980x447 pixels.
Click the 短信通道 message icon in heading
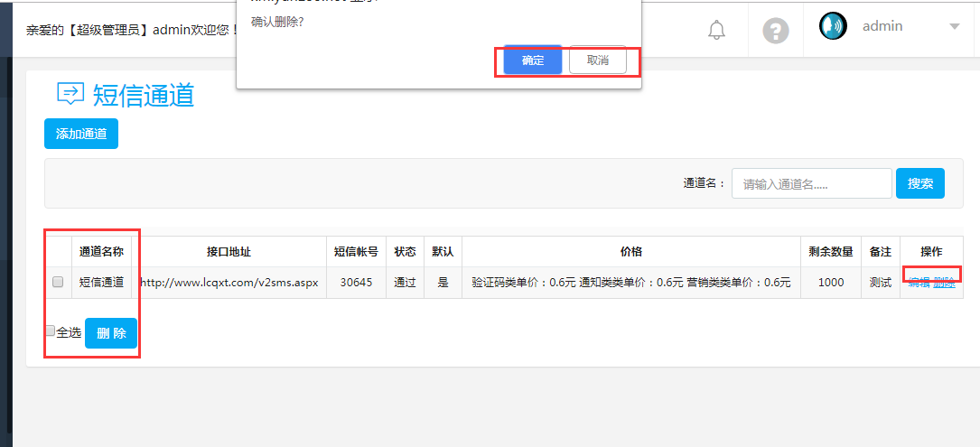point(70,94)
